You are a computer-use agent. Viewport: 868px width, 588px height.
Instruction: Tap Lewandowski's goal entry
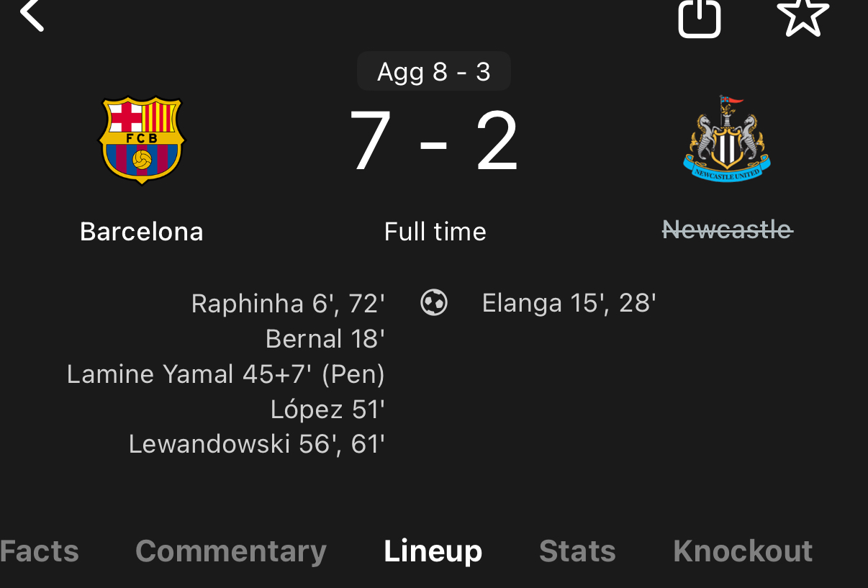[x=257, y=444]
